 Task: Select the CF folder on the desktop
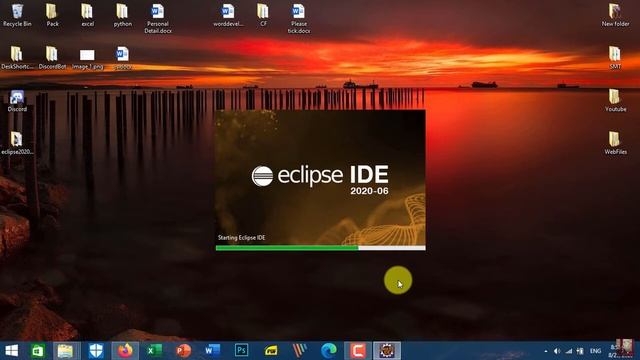[263, 15]
